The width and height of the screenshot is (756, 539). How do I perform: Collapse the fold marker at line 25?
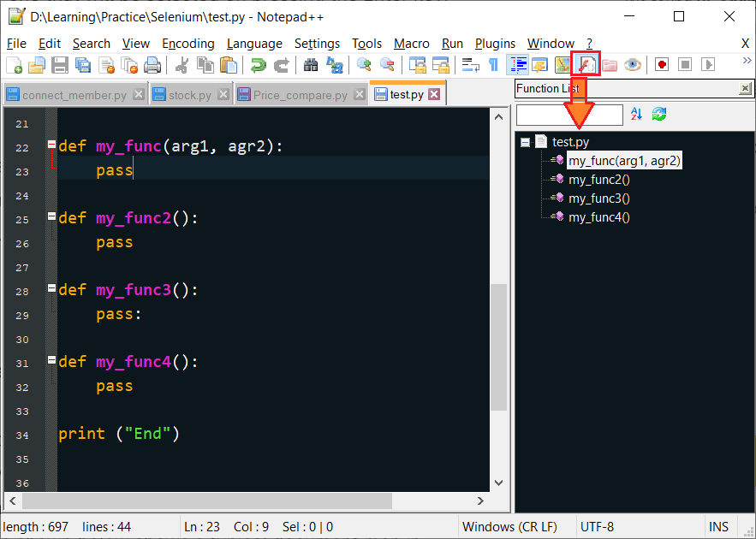click(51, 216)
